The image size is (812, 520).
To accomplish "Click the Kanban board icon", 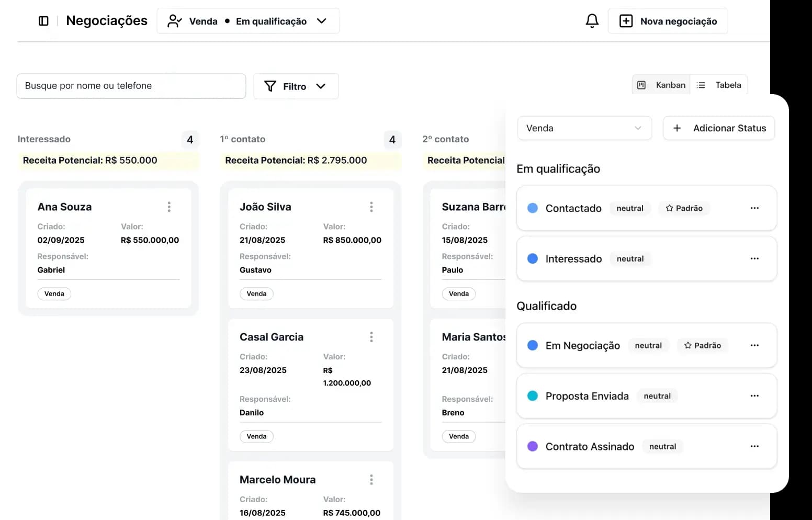I will pyautogui.click(x=641, y=85).
